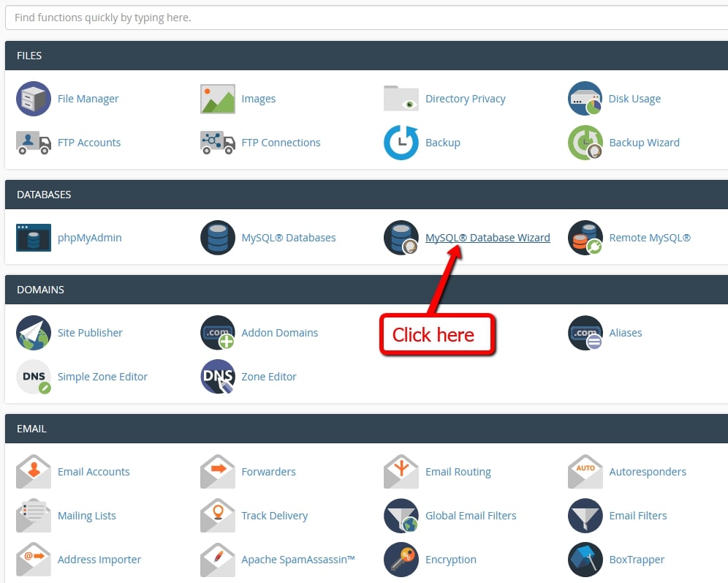The height and width of the screenshot is (583, 728).
Task: Open the FTP Accounts link
Action: click(89, 143)
